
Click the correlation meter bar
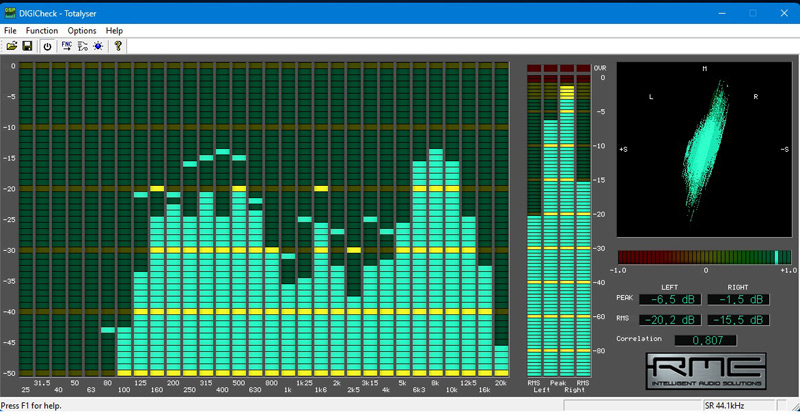704,257
